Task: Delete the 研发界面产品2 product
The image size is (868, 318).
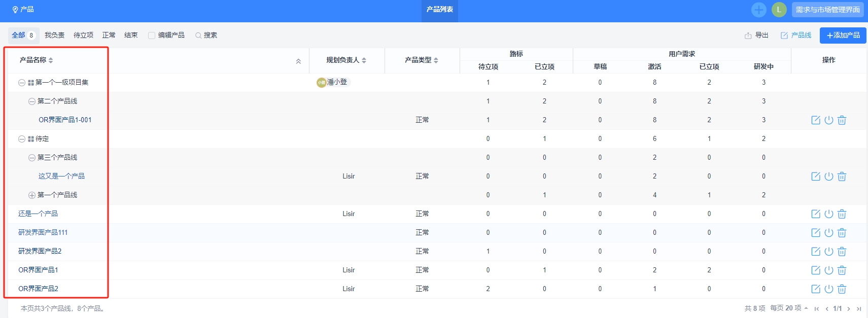Action: click(842, 252)
